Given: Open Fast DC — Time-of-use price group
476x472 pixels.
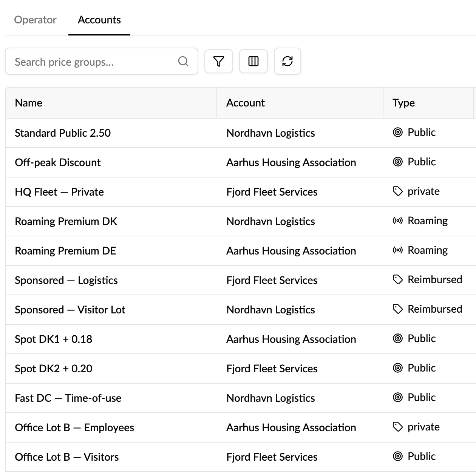Looking at the screenshot, I should (x=68, y=398).
